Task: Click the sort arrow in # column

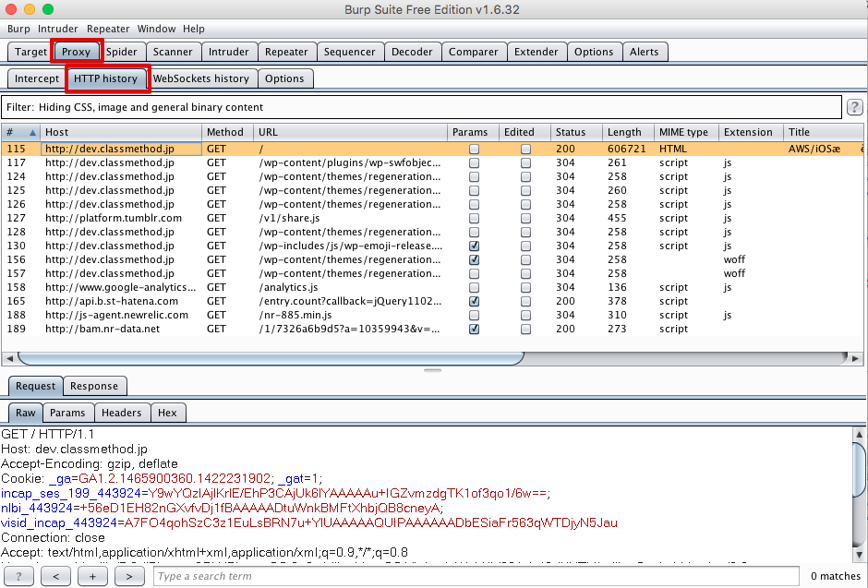Action: pyautogui.click(x=33, y=132)
